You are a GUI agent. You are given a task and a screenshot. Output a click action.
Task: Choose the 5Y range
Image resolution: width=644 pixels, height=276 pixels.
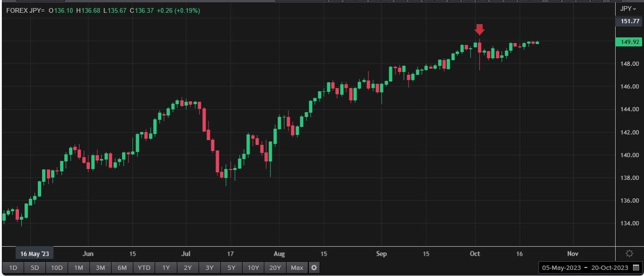click(231, 268)
